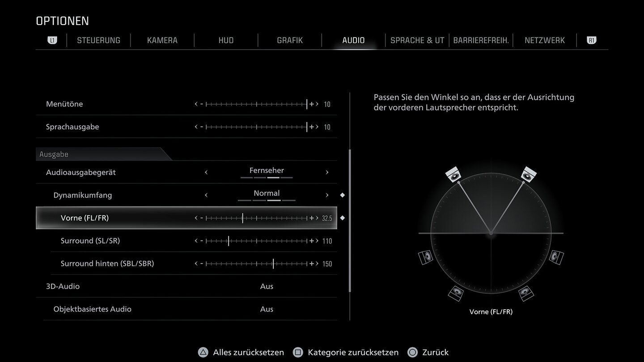Select the front right speaker in diagram
The width and height of the screenshot is (644, 362).
coord(529,174)
